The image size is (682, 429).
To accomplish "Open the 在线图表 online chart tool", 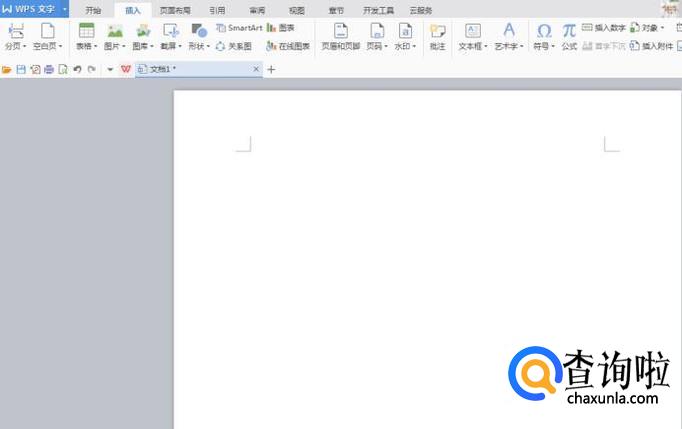I will pyautogui.click(x=288, y=46).
